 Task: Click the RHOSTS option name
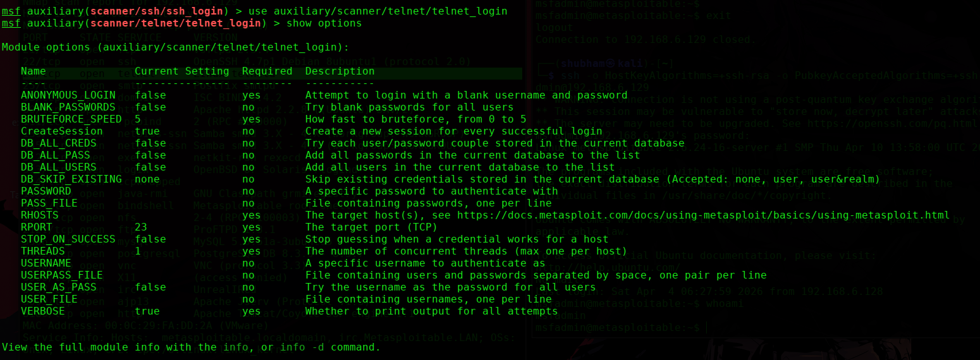(x=40, y=215)
